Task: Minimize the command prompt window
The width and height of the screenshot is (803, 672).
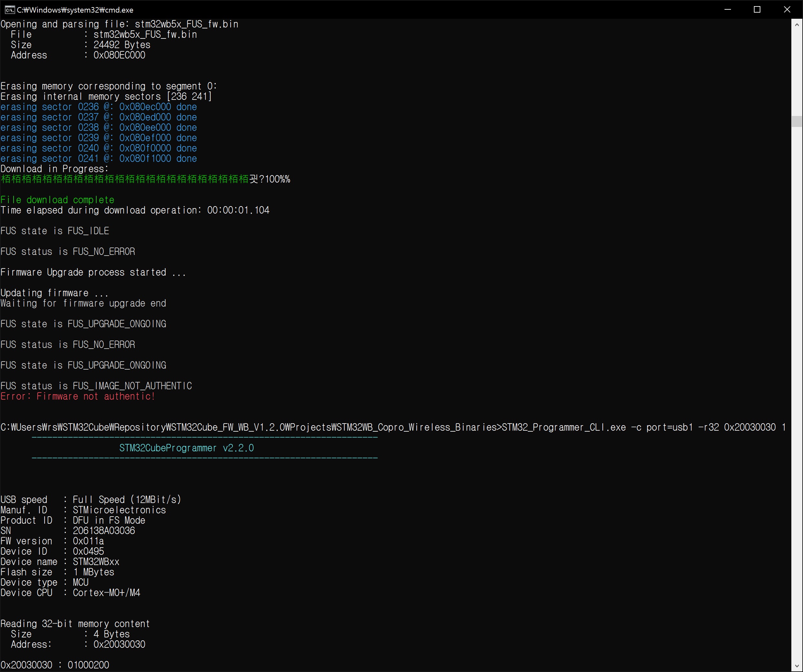Action: click(x=728, y=10)
